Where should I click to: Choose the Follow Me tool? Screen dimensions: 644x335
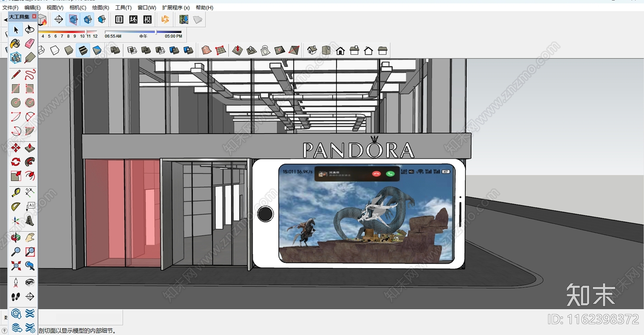30,162
